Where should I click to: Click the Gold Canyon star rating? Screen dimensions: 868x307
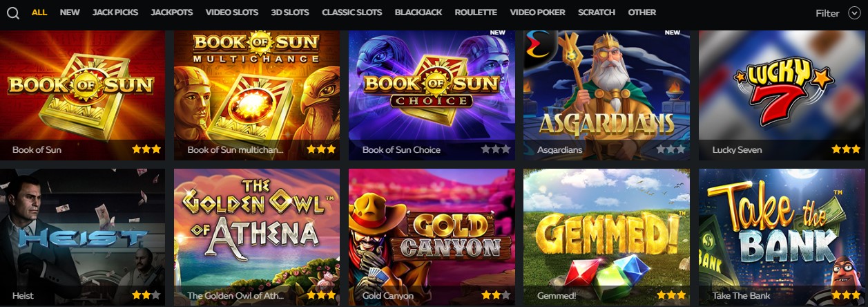(x=496, y=295)
